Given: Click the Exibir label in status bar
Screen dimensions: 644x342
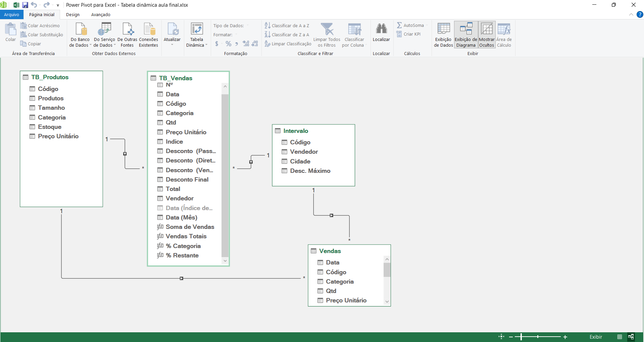Looking at the screenshot, I should coord(596,337).
